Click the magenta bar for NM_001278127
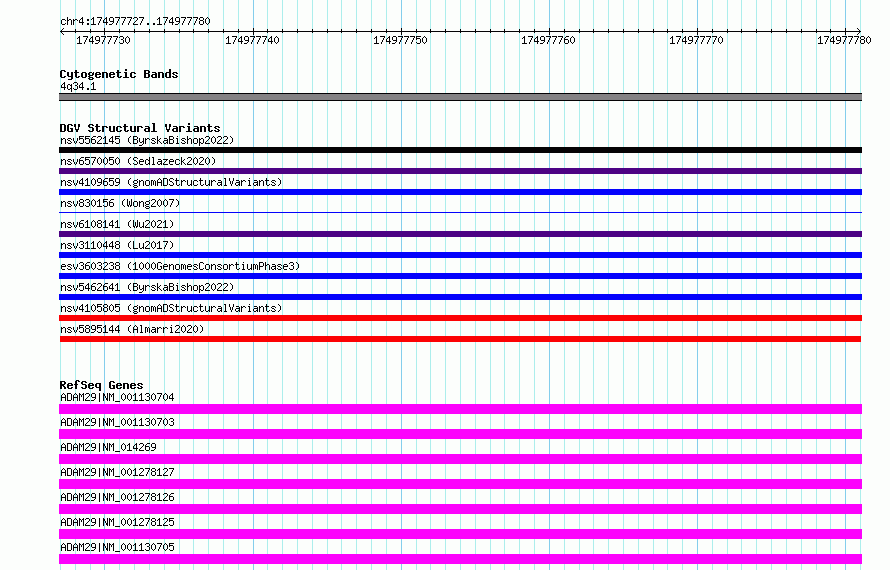 click(x=460, y=484)
